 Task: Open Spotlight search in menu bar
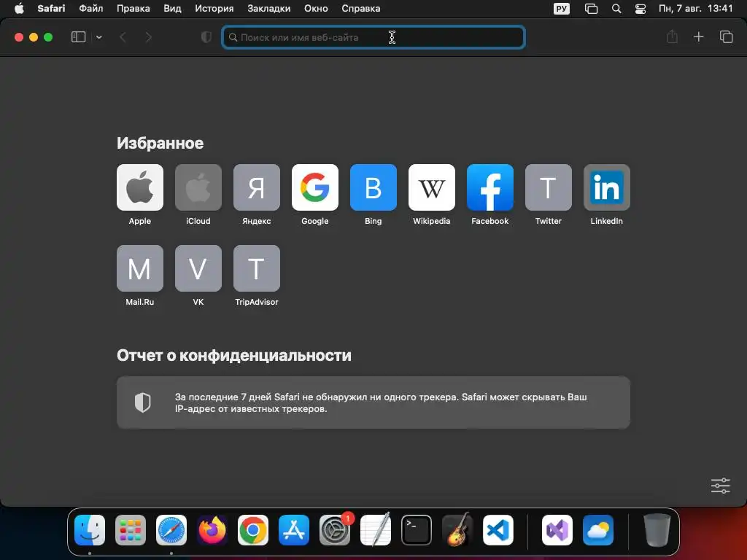click(x=616, y=9)
